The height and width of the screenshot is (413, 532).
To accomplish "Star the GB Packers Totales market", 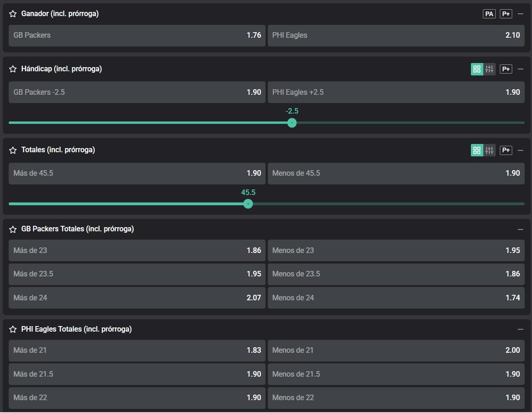I will 13,229.
